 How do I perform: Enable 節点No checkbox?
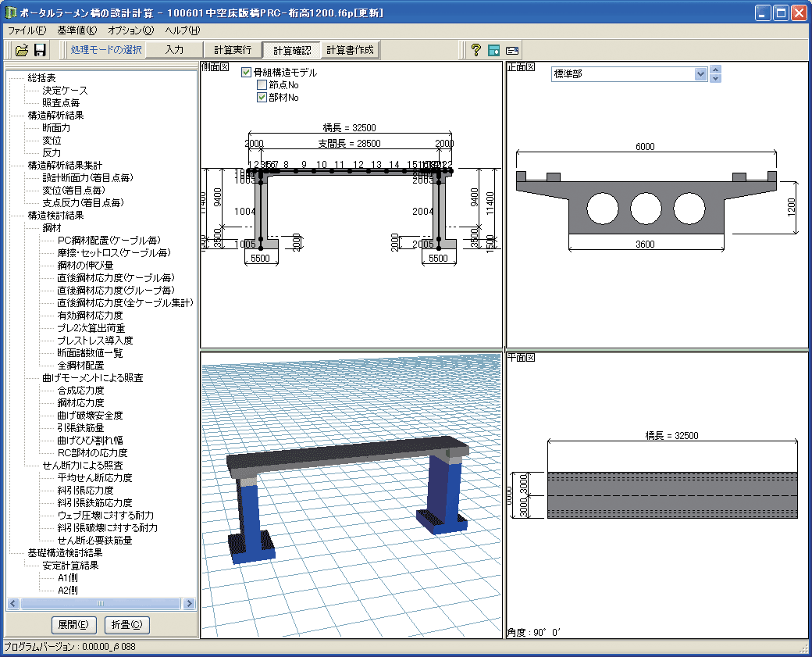(262, 85)
